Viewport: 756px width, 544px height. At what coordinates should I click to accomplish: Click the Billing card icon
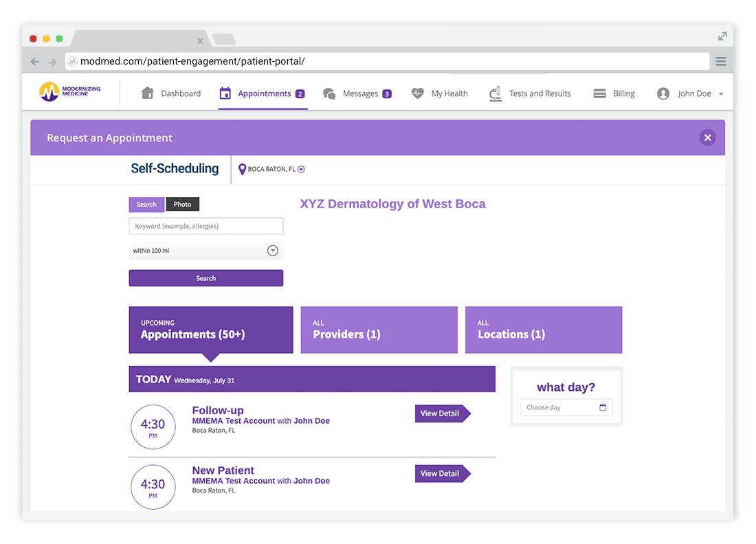coord(599,94)
